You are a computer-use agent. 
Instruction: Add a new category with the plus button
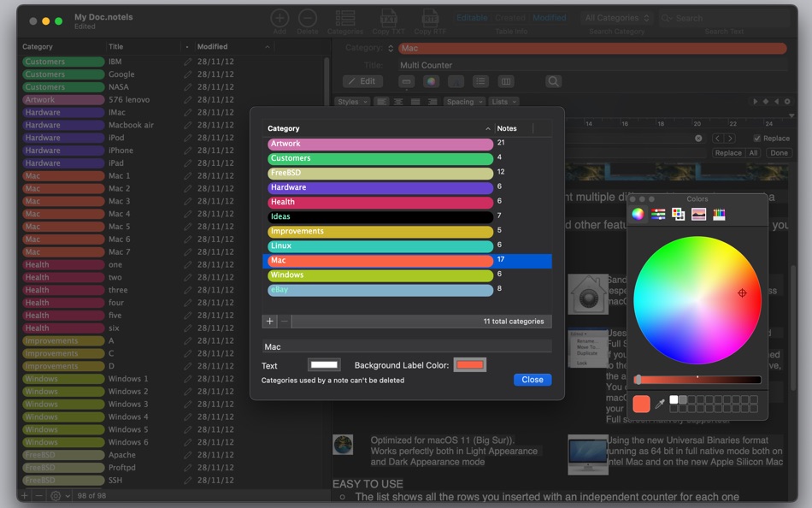[x=271, y=322]
